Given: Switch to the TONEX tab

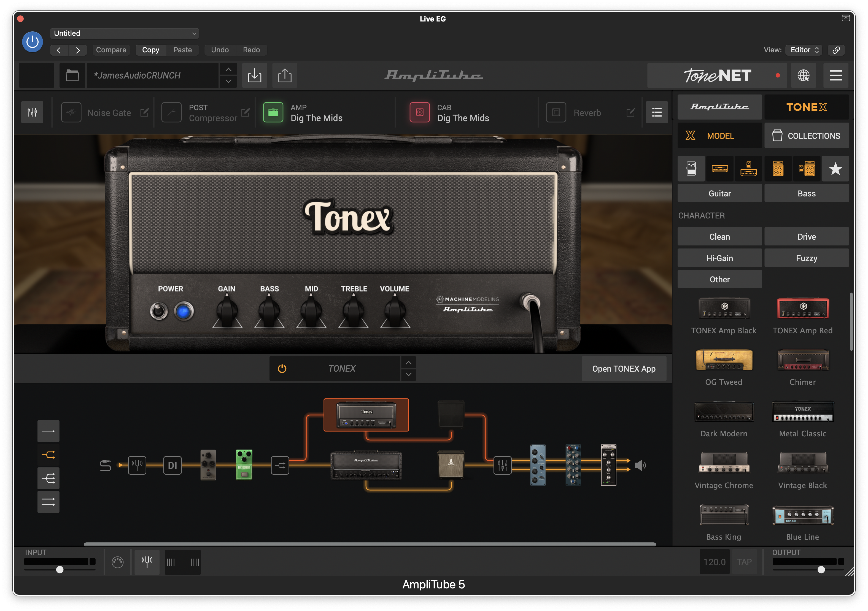Looking at the screenshot, I should click(x=806, y=107).
